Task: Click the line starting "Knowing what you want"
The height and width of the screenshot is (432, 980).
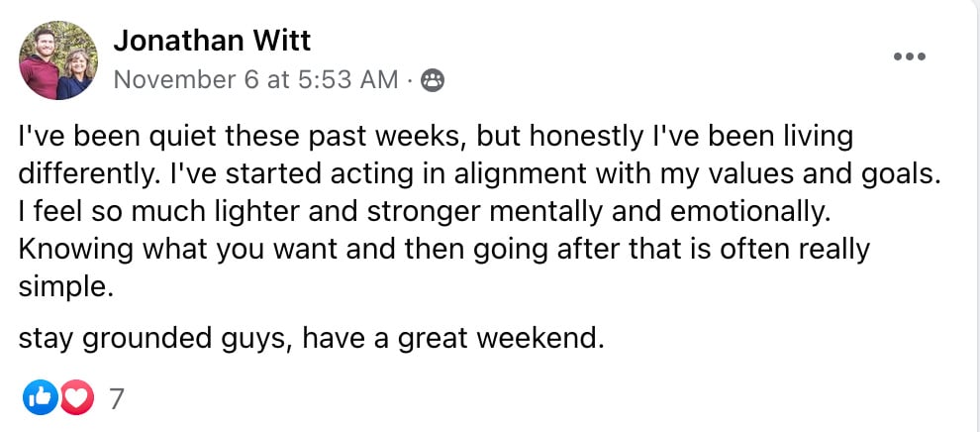Action: (443, 250)
